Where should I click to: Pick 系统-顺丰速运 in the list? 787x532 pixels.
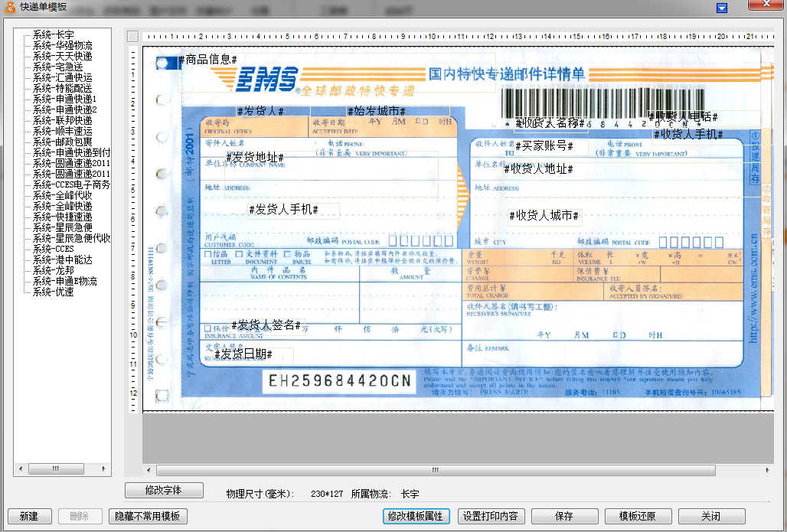(62, 131)
